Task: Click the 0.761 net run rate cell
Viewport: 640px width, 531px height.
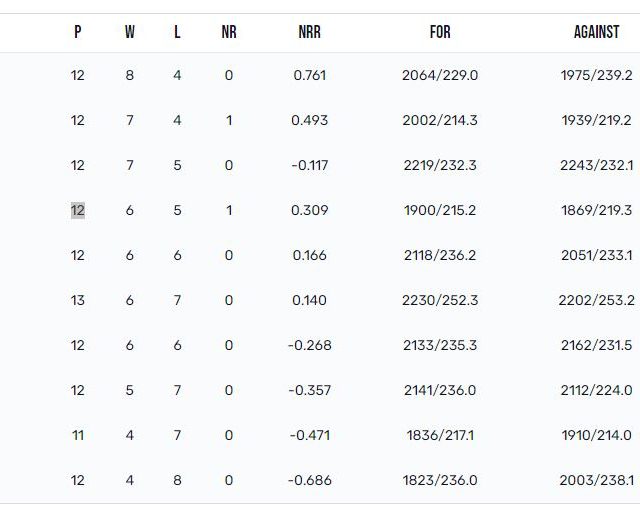Action: click(x=309, y=75)
